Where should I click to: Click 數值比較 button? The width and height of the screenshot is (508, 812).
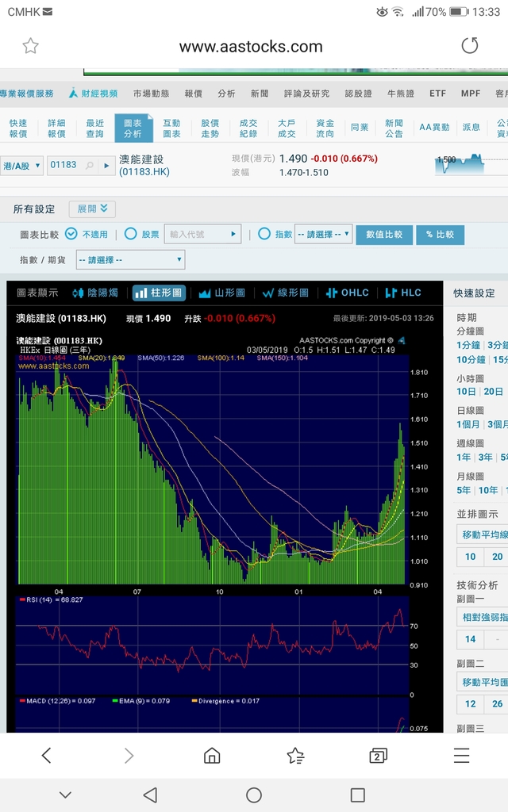pos(384,235)
